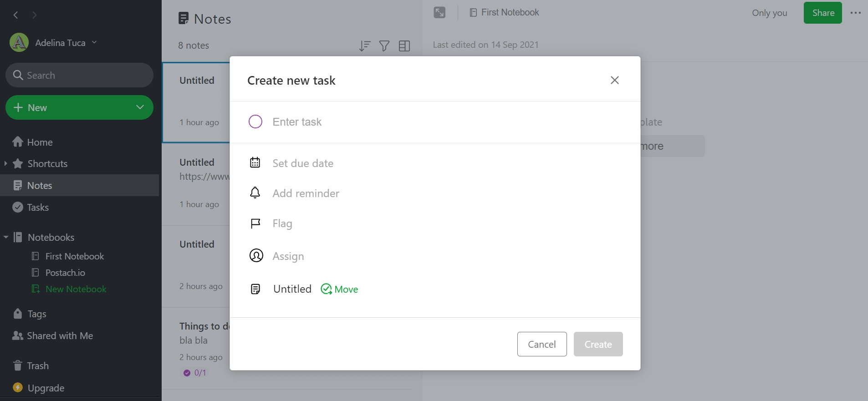Click the Shared with Me people icon

18,335
